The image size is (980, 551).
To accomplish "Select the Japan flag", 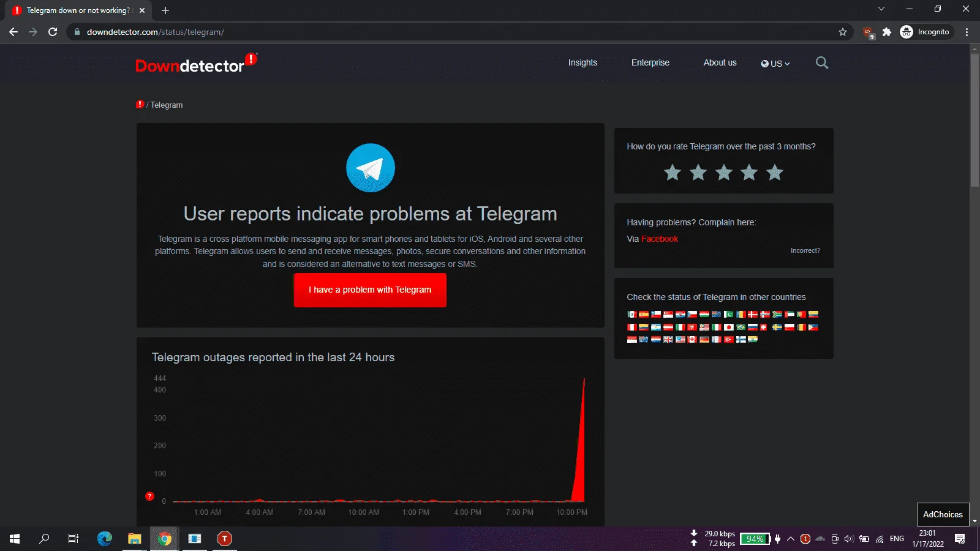I will tap(729, 327).
